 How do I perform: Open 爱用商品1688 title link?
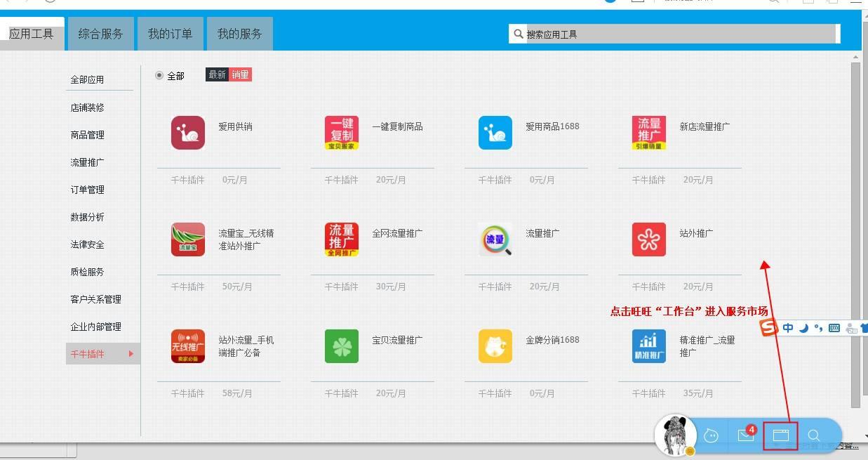point(552,126)
